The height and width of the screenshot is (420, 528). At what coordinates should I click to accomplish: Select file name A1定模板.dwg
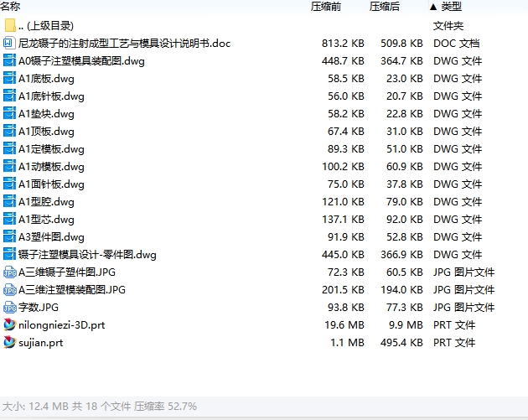click(51, 149)
